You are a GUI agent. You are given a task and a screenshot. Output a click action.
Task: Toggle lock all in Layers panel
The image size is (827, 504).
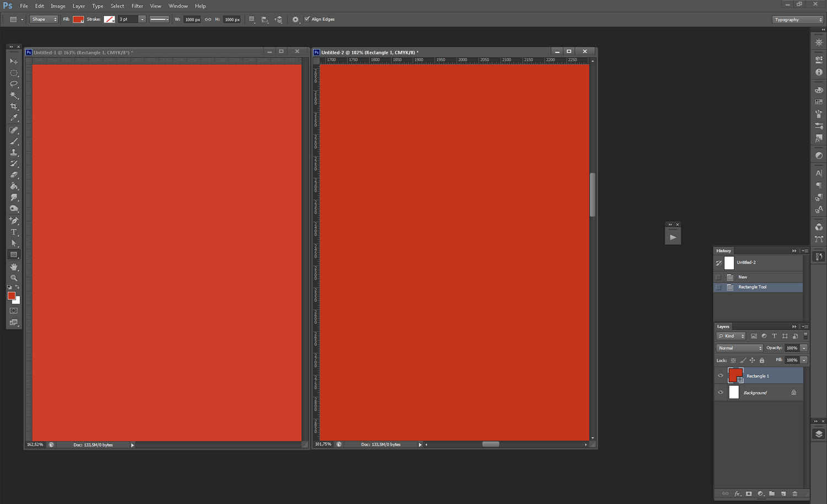pos(762,360)
